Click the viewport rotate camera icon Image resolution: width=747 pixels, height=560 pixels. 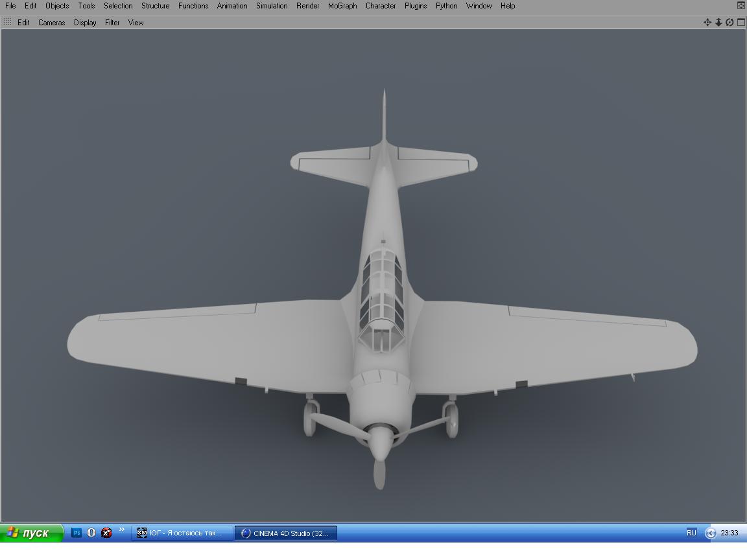point(729,22)
